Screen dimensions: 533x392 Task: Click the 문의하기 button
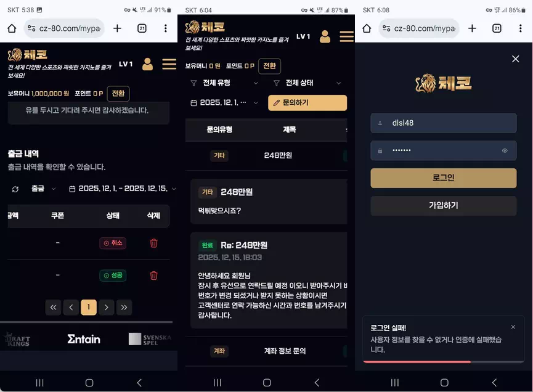coord(307,103)
